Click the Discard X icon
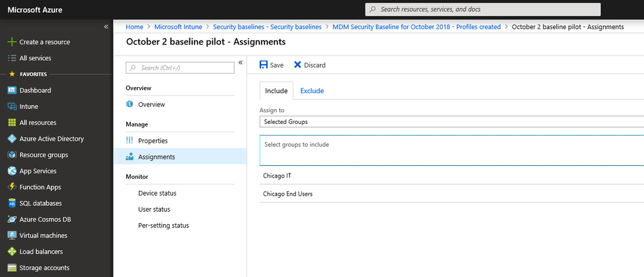Screen dimensions: 644x277 click(x=297, y=65)
